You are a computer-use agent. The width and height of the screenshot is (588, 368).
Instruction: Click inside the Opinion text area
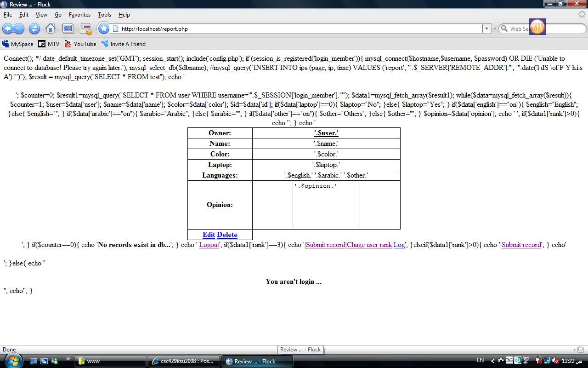tap(326, 205)
